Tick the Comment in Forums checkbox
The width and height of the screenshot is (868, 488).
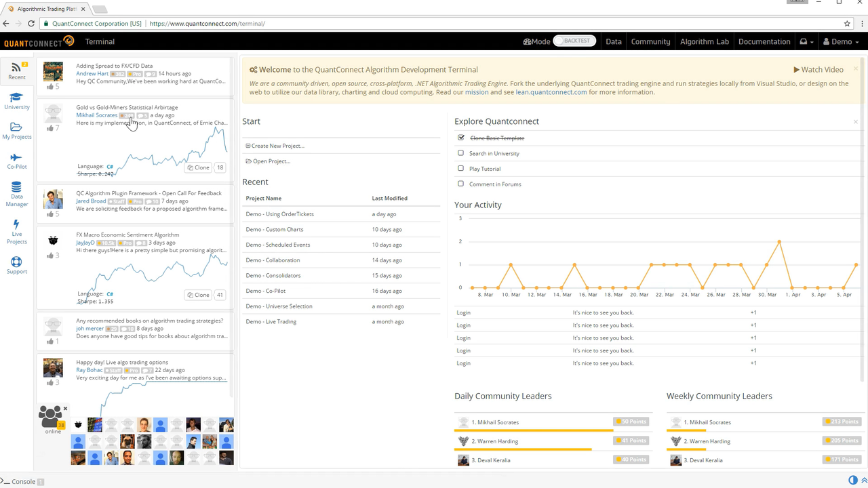[461, 184]
